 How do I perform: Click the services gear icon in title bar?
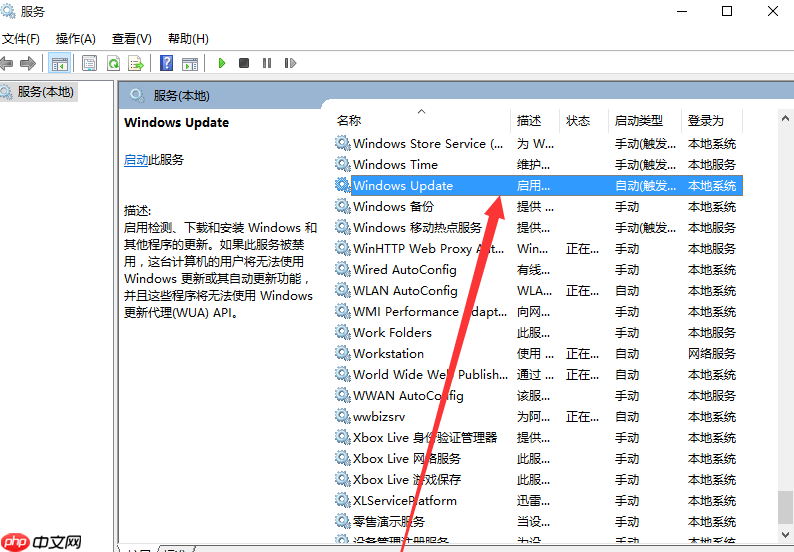click(8, 10)
